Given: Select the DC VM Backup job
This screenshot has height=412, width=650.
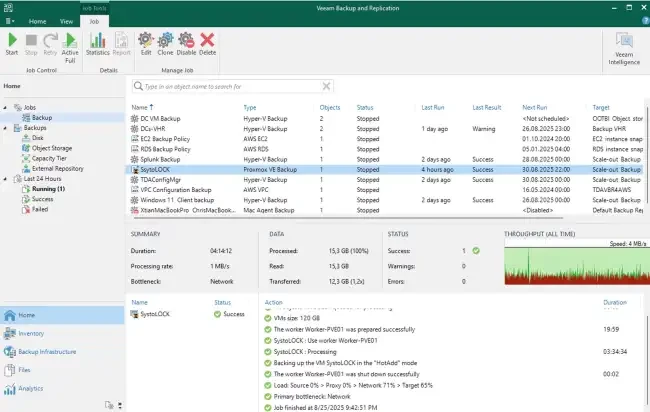Looking at the screenshot, I should tap(385, 119).
